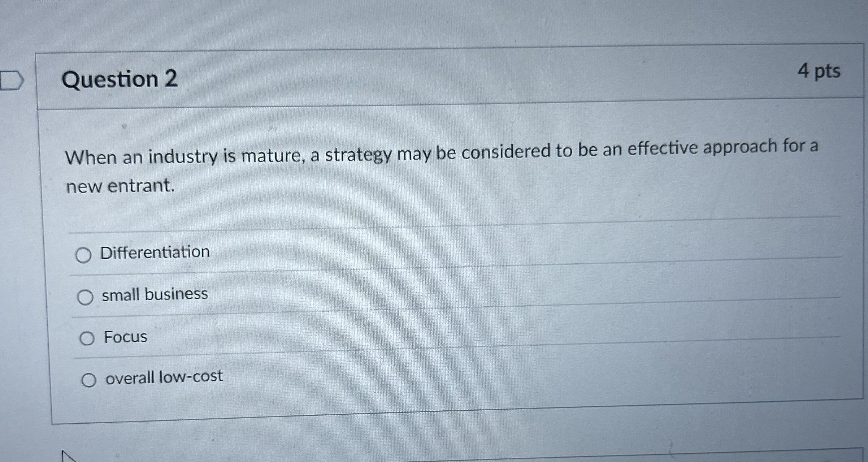Click the Differentiation answer label text
Image resolution: width=868 pixels, height=462 pixels.
coord(155,252)
